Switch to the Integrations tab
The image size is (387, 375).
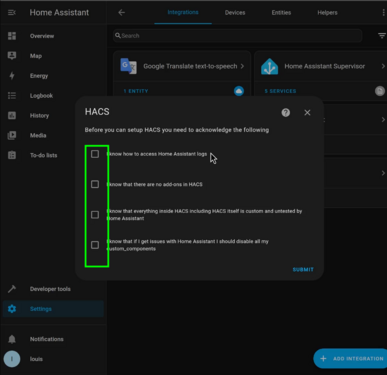pos(183,12)
